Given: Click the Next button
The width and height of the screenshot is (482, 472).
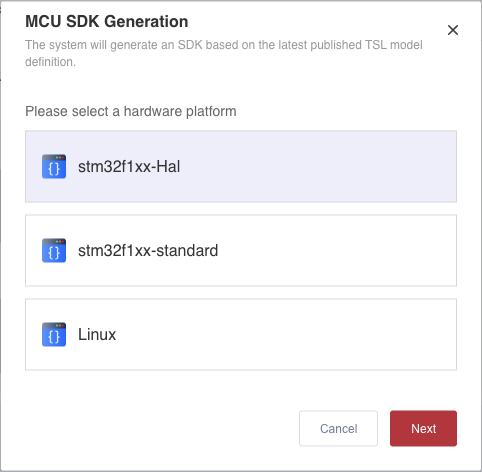Looking at the screenshot, I should point(423,428).
